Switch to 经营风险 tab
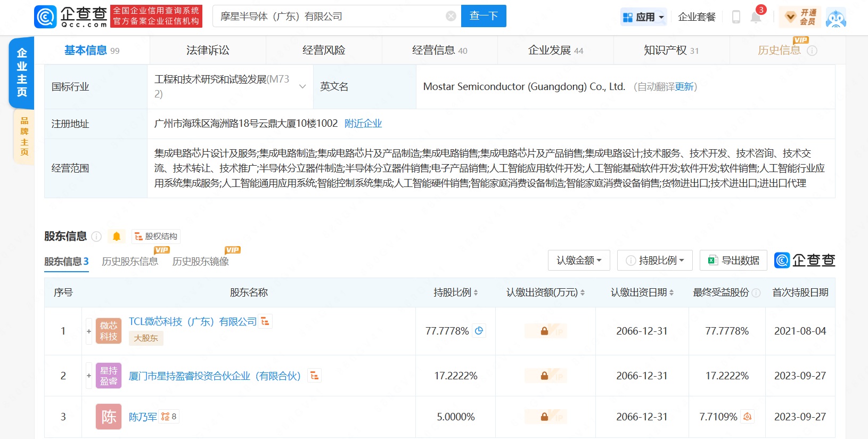The width and height of the screenshot is (868, 439). 324,50
